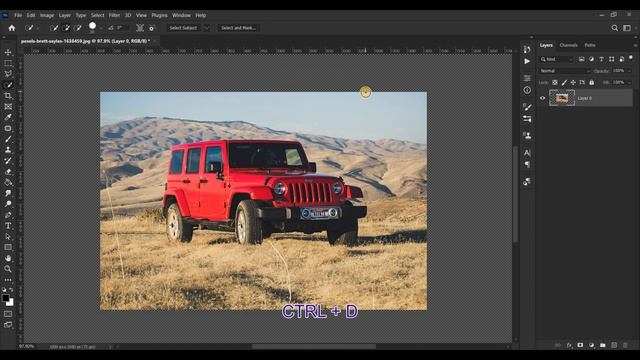Create new adjustment layer

coord(591,345)
